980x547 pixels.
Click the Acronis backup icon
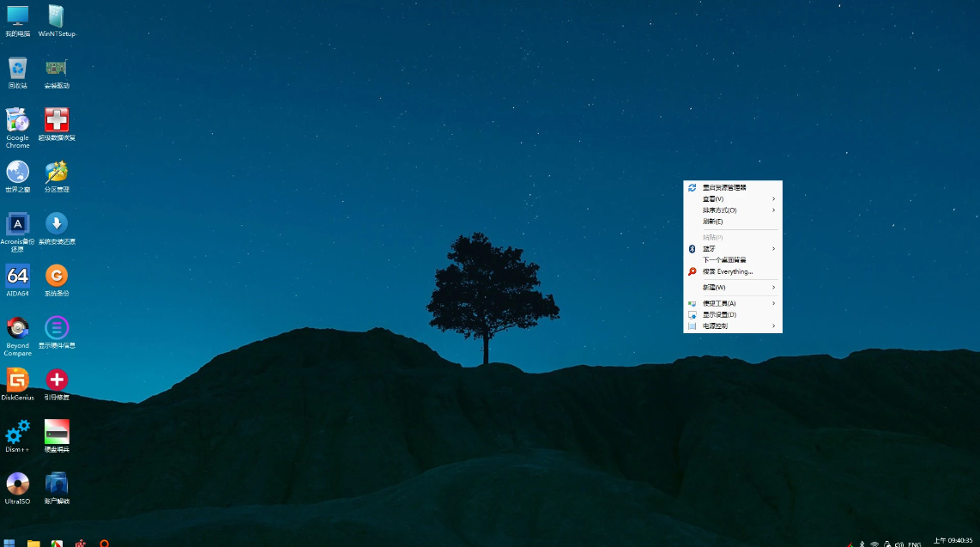[17, 224]
